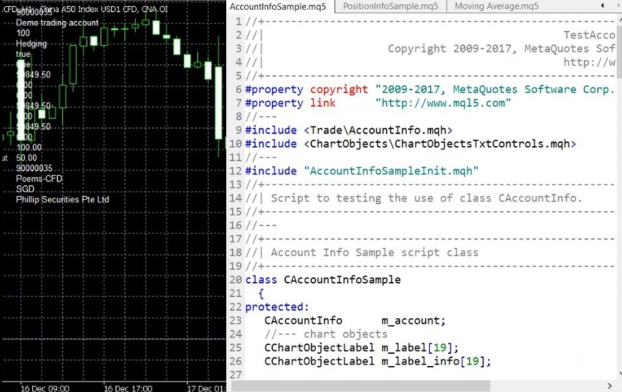
Task: Click the vertical scrollbar up arrow
Action: [x=619, y=19]
